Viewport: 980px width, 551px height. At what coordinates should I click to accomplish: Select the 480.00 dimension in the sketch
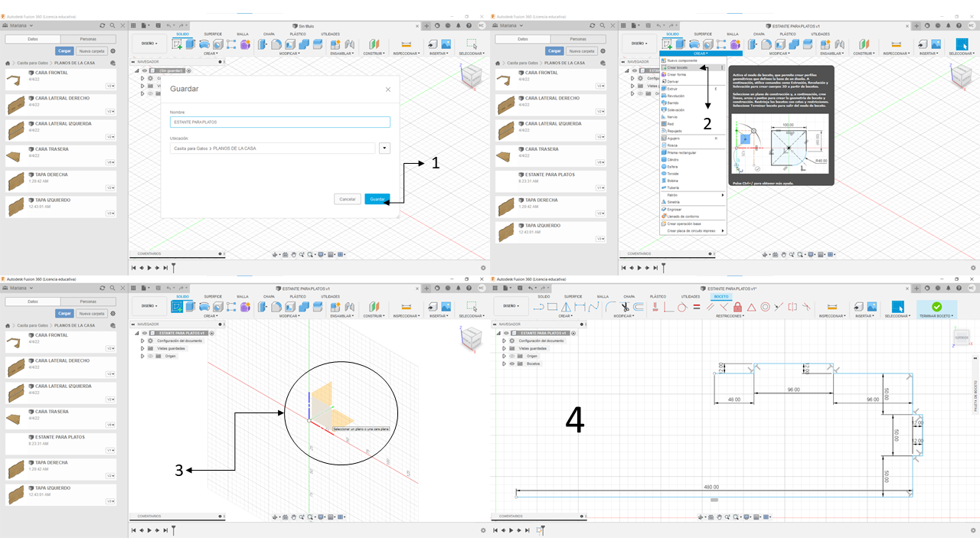[x=713, y=487]
